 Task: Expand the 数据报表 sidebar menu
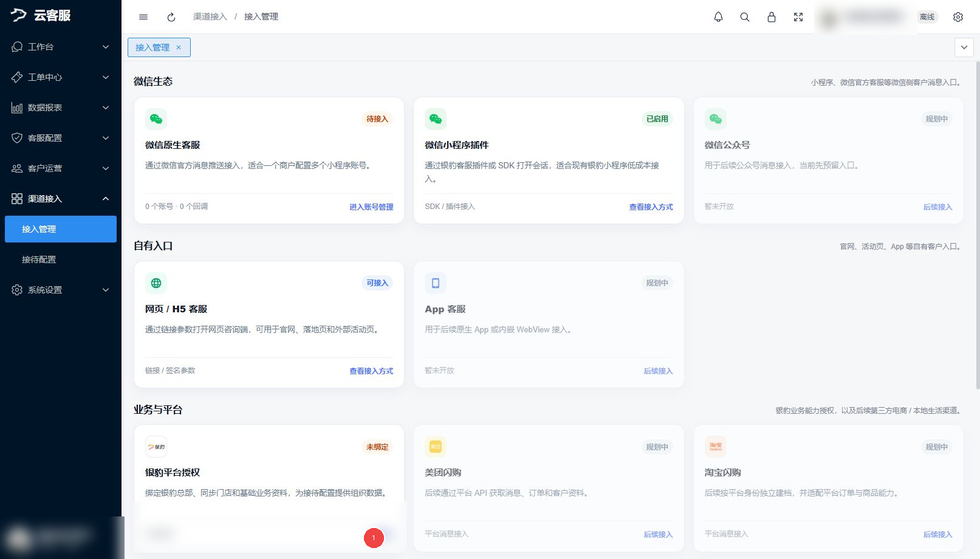tap(61, 108)
